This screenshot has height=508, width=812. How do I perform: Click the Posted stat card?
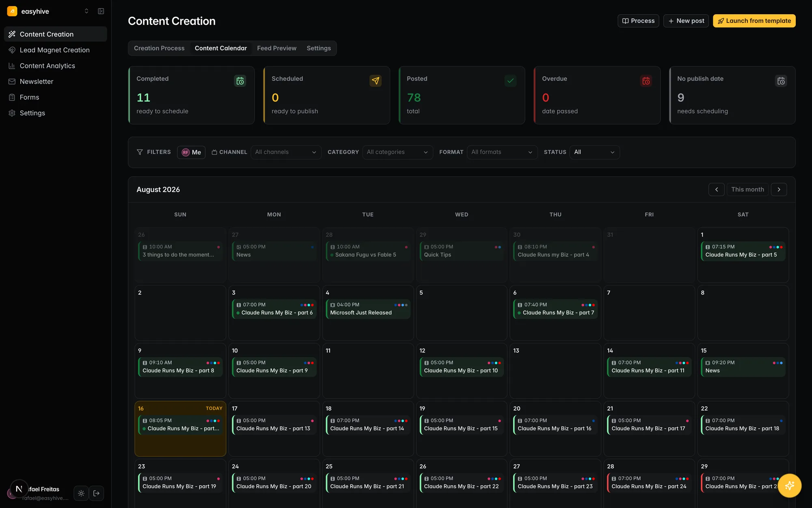click(x=462, y=95)
